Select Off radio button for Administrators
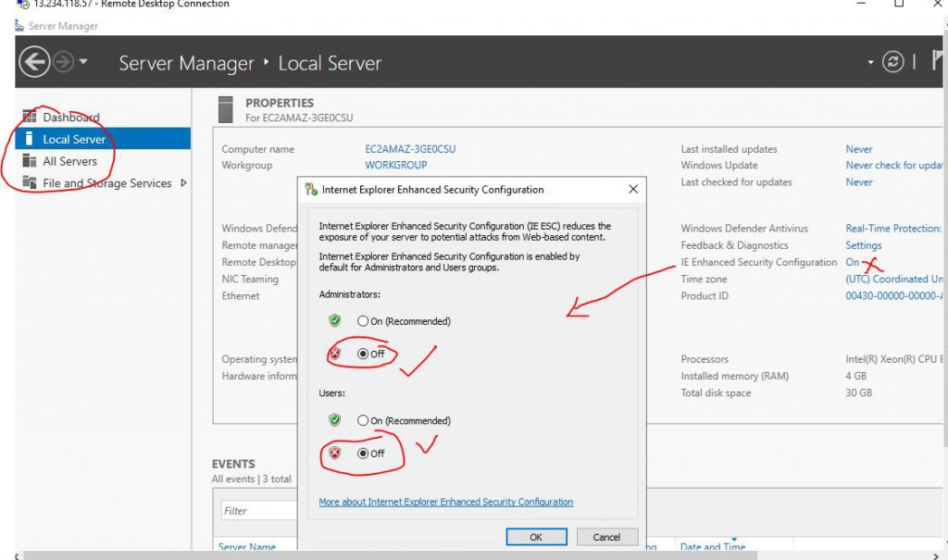Image resolution: width=948 pixels, height=560 pixels. pos(363,354)
